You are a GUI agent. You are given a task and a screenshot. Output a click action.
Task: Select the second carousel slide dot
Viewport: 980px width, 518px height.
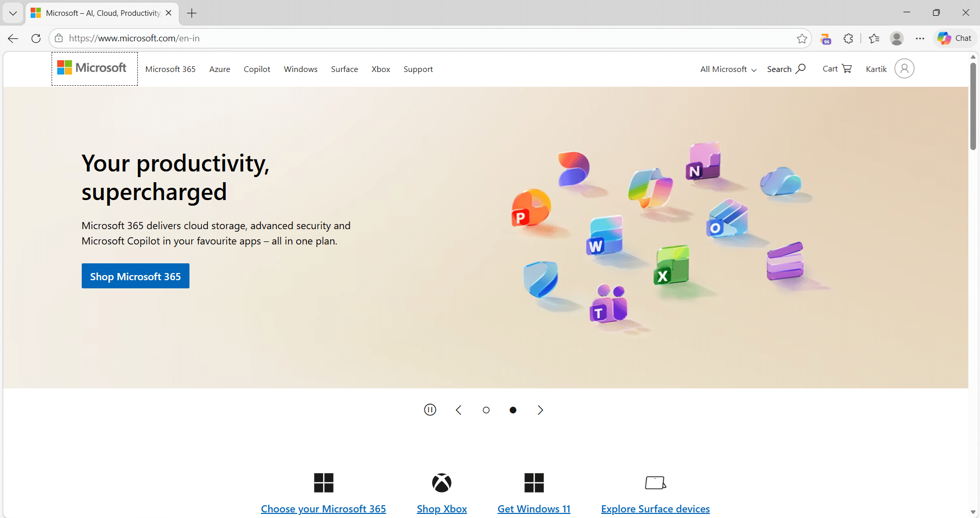point(513,410)
